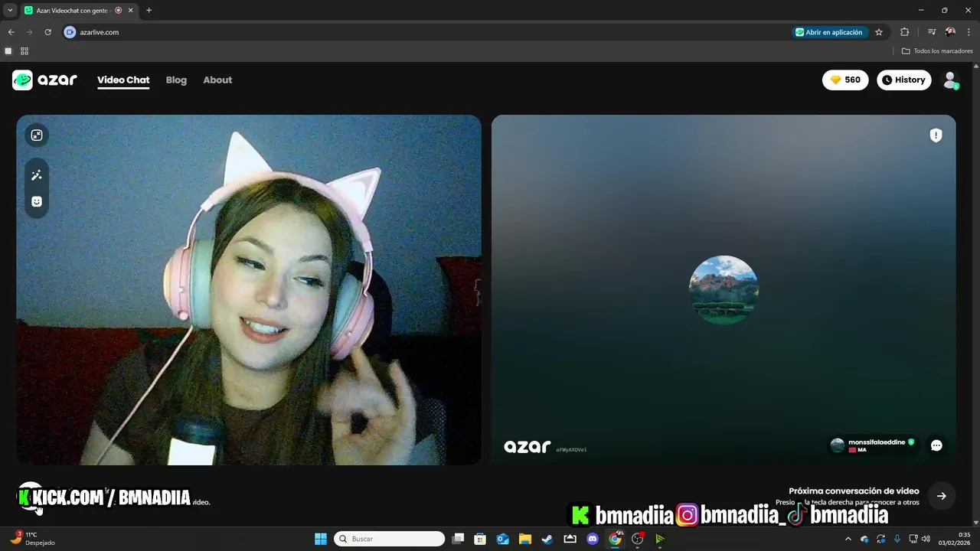Open the Windows Start menu
Image resolution: width=980 pixels, height=551 pixels.
pyautogui.click(x=321, y=539)
